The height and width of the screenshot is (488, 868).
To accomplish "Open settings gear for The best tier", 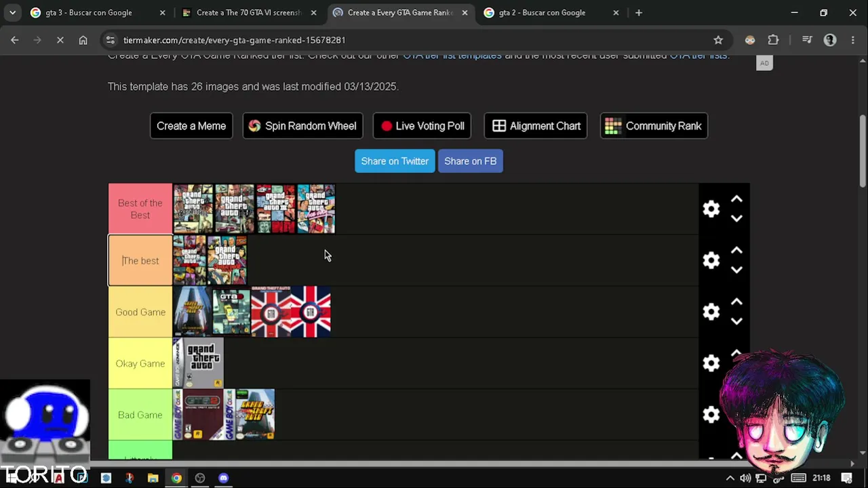I will 711,260.
